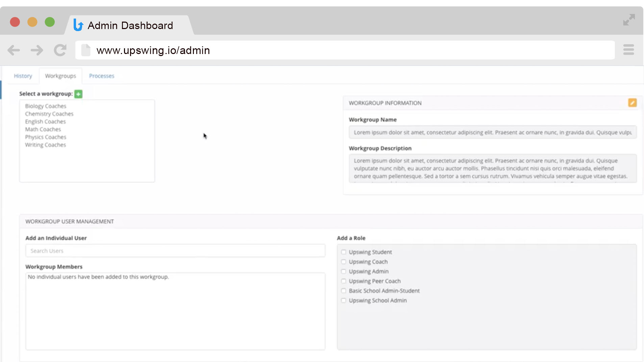Click the page icon in address bar
Image resolution: width=644 pixels, height=362 pixels.
(86, 50)
